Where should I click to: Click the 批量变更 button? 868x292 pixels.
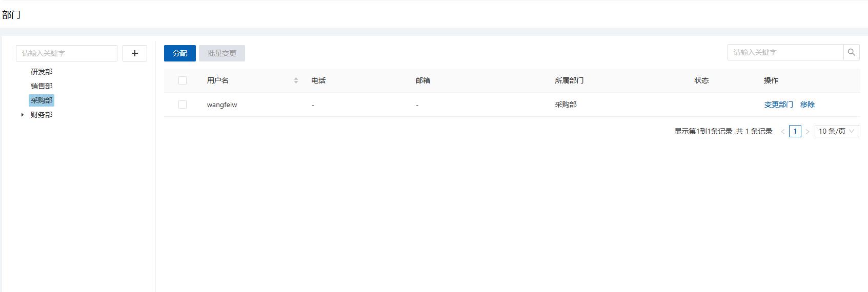click(x=222, y=53)
